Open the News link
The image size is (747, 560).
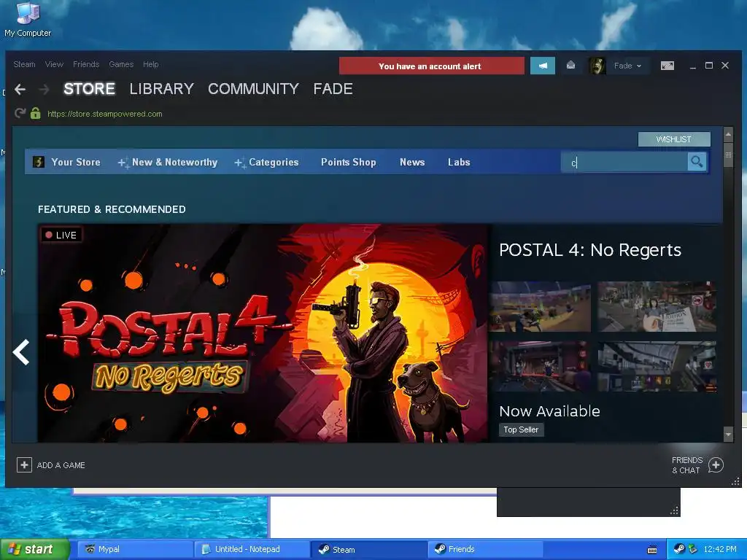click(412, 162)
